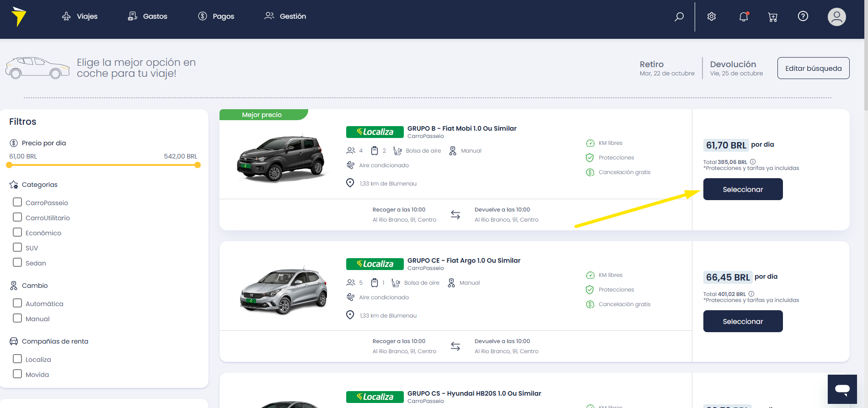Open the Gestión menu

tap(285, 16)
